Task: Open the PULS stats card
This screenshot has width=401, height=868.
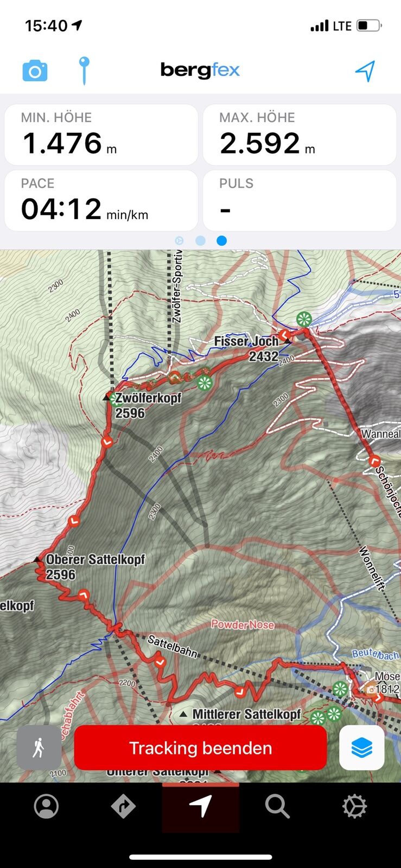Action: pyautogui.click(x=300, y=201)
